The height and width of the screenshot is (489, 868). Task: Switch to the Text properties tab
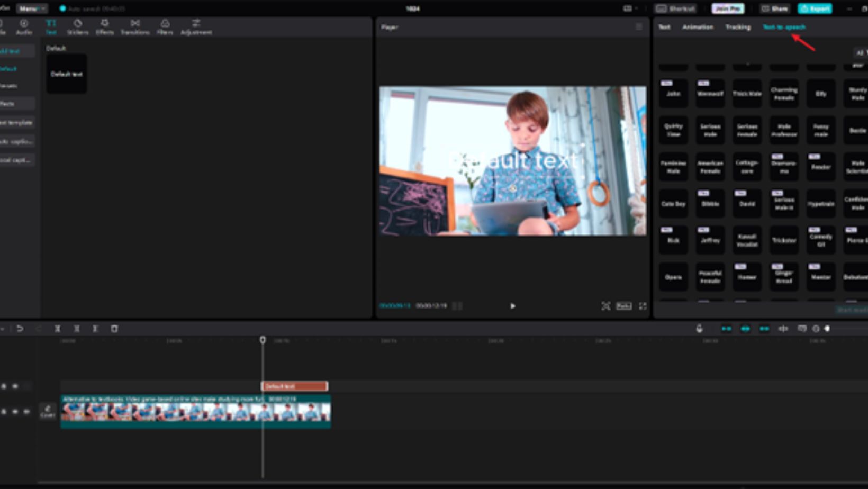tap(664, 27)
